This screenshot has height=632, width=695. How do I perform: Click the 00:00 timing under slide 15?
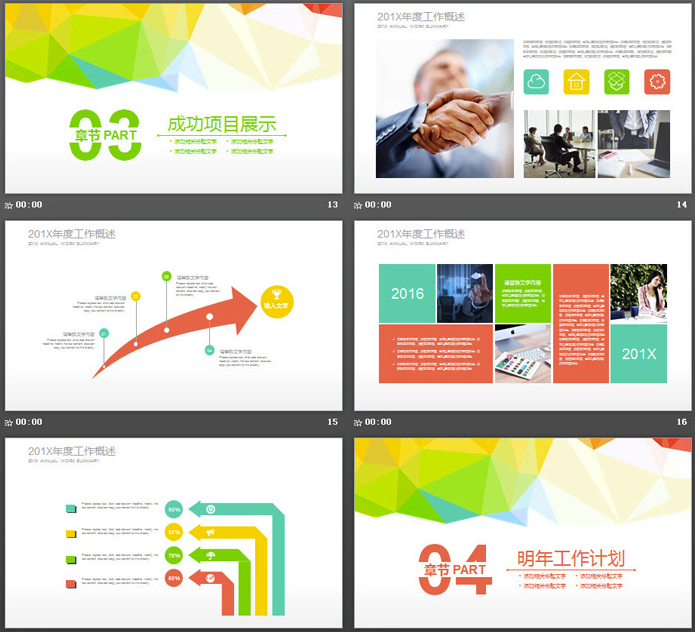point(29,422)
